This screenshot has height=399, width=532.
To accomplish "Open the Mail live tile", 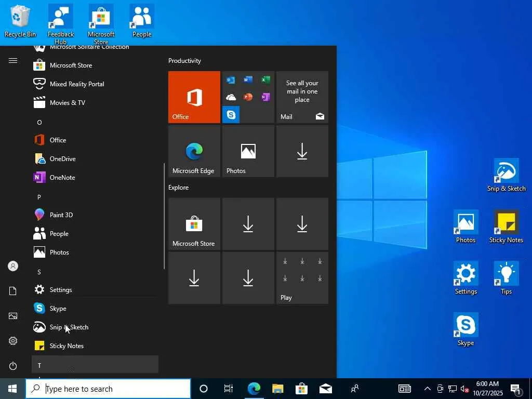I will [x=302, y=97].
